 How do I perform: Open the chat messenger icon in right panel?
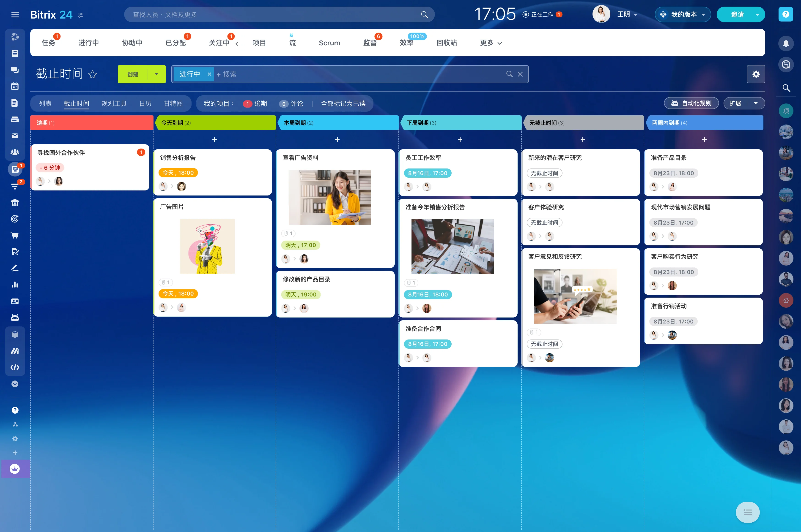tap(786, 65)
